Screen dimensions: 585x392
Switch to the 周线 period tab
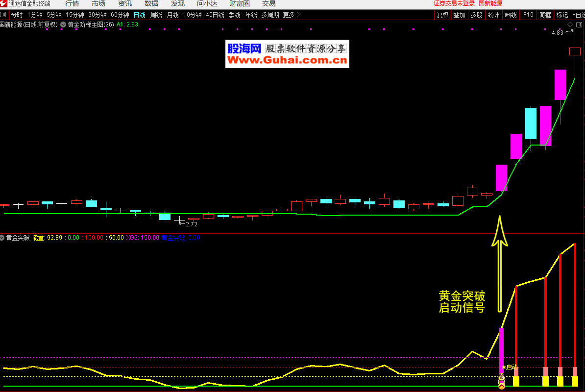[x=156, y=15]
